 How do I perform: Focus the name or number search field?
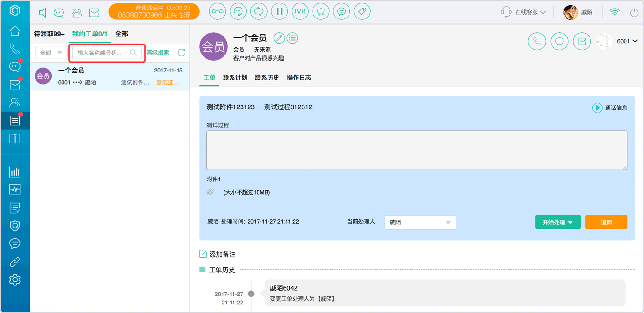click(x=107, y=53)
